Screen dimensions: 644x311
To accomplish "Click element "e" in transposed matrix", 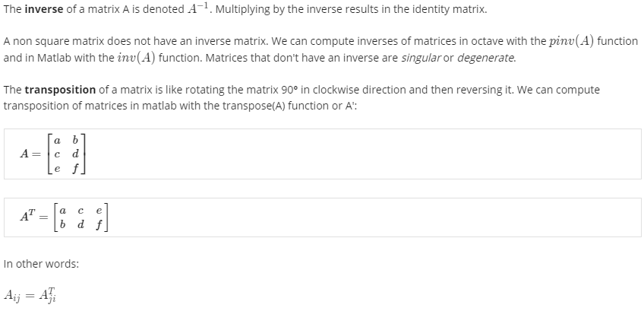I will click(99, 211).
